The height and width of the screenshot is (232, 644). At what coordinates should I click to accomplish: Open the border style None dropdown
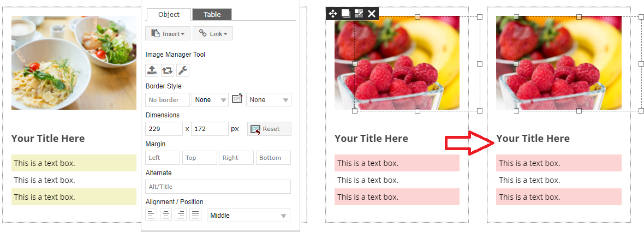pyautogui.click(x=210, y=100)
